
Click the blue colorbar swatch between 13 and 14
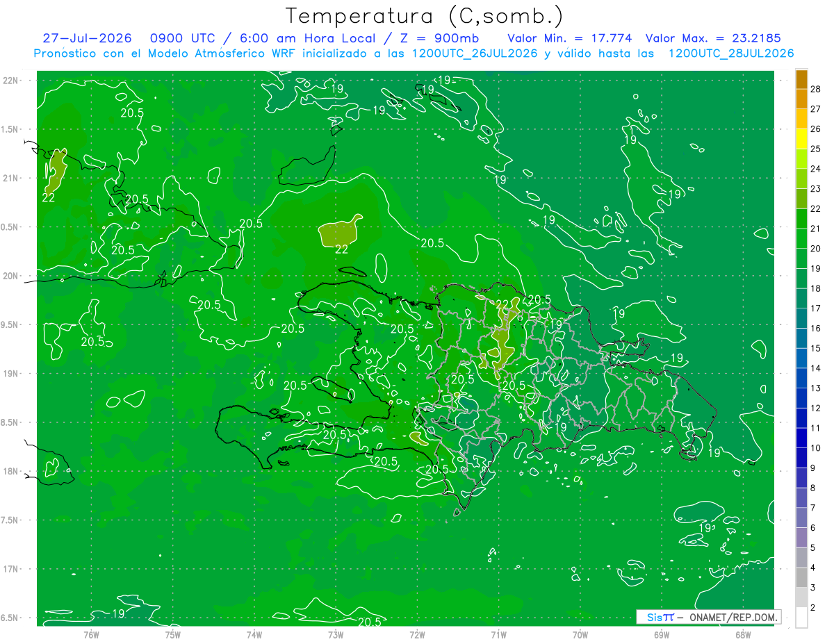click(x=801, y=378)
